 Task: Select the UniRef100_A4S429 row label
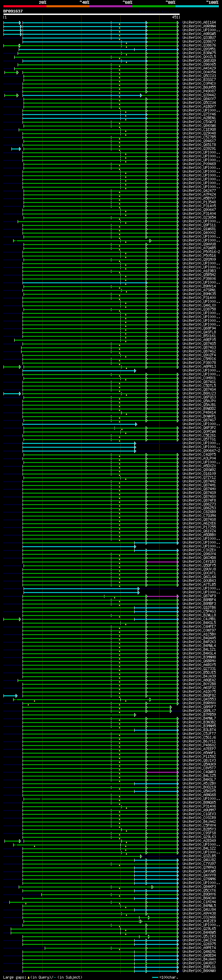pos(199,68)
